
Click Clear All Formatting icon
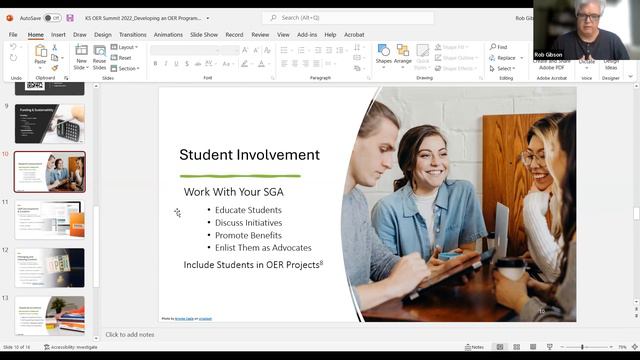click(x=267, y=50)
